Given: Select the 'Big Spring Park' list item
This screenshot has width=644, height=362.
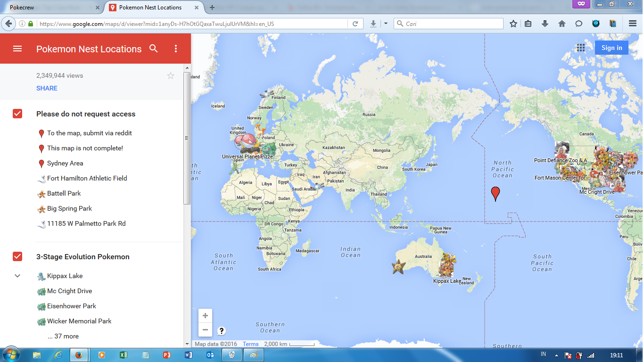Looking at the screenshot, I should point(69,208).
